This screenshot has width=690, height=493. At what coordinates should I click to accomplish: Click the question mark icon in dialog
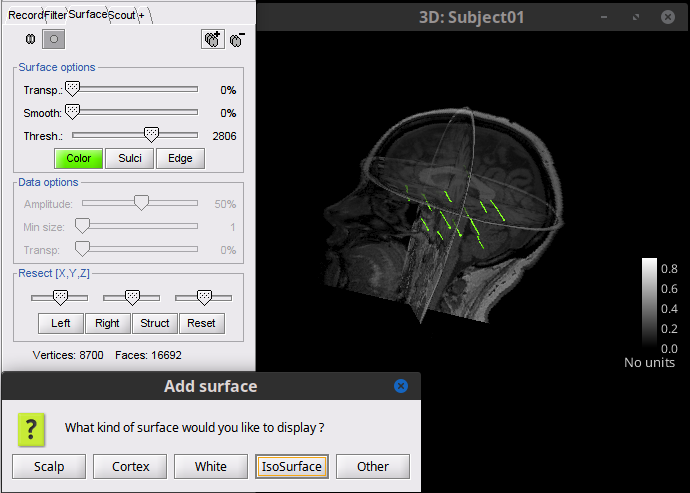coord(33,429)
